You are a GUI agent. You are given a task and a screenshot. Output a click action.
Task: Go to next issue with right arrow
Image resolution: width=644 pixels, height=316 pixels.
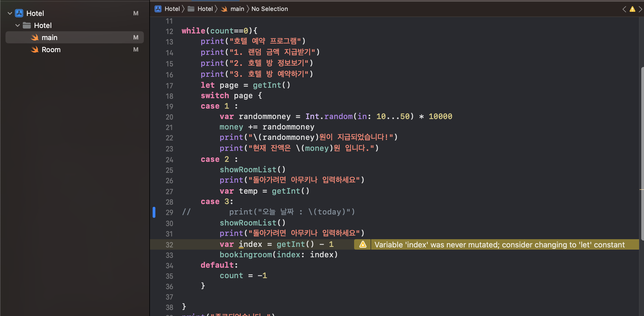point(640,9)
